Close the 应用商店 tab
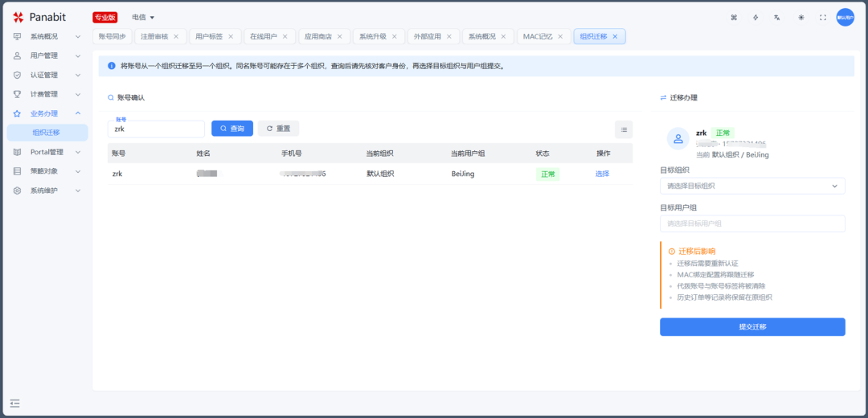The width and height of the screenshot is (868, 418). pos(340,36)
